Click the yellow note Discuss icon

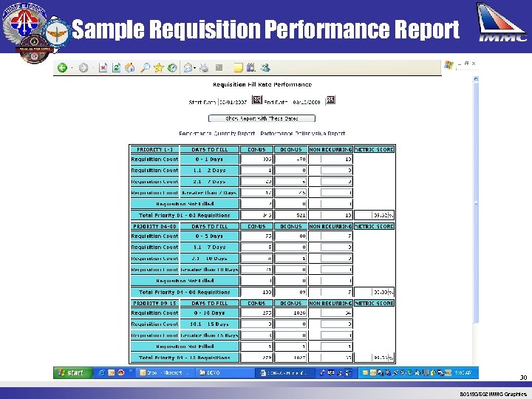click(239, 68)
